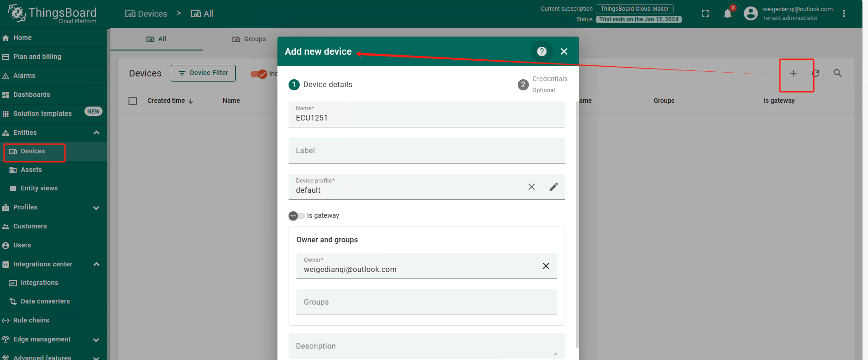
Task: Open the Device Filter button
Action: tap(203, 73)
